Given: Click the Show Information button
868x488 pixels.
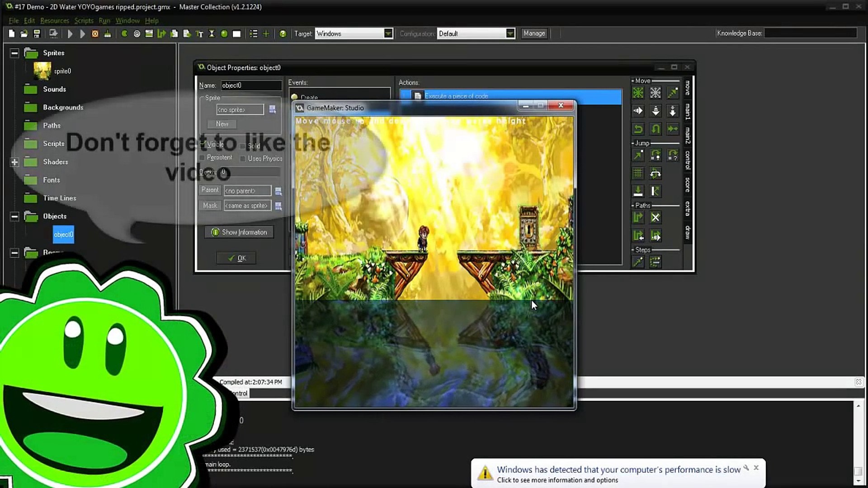Looking at the screenshot, I should (x=239, y=232).
